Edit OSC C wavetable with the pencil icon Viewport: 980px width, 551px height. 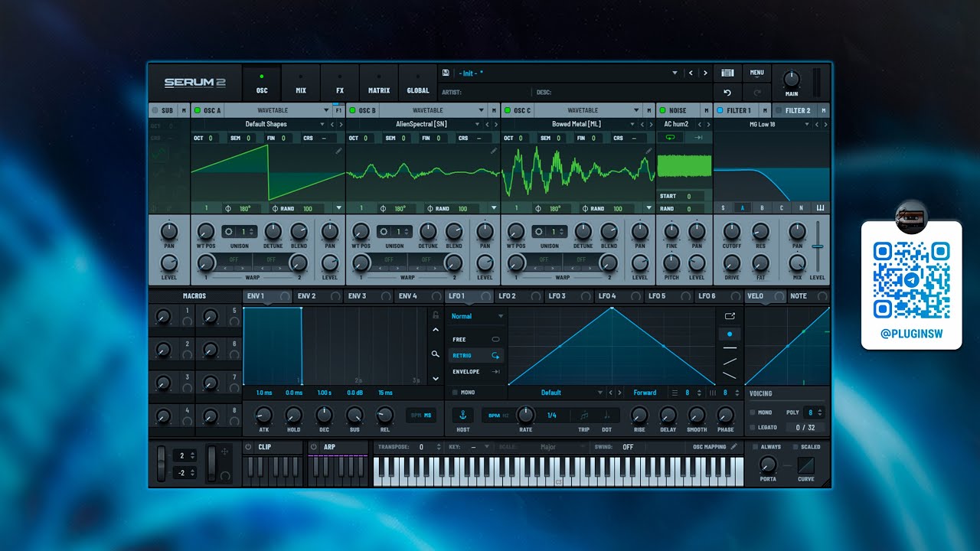tap(648, 151)
